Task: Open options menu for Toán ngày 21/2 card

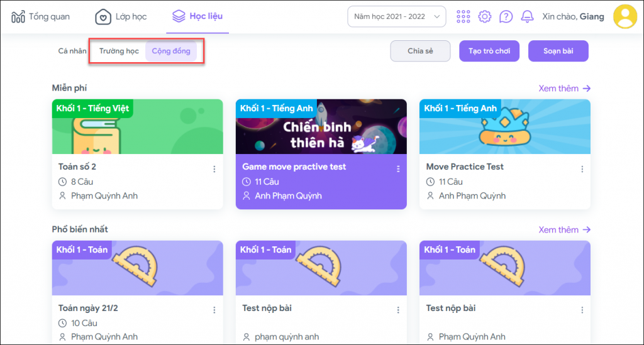Action: pyautogui.click(x=214, y=310)
